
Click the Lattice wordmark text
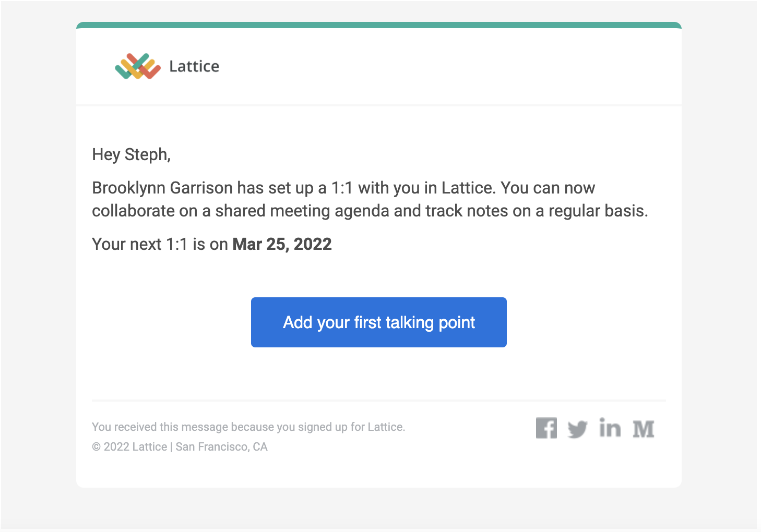[194, 66]
